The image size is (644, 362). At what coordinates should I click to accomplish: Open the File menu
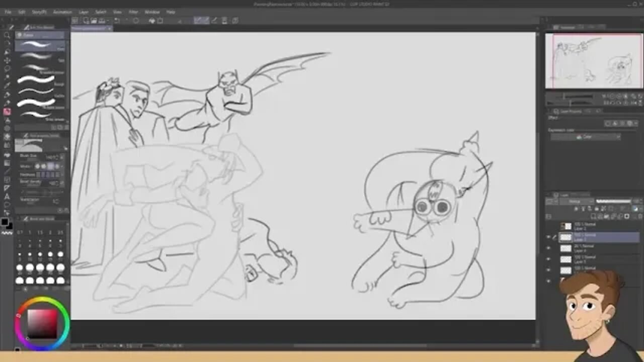tap(8, 12)
